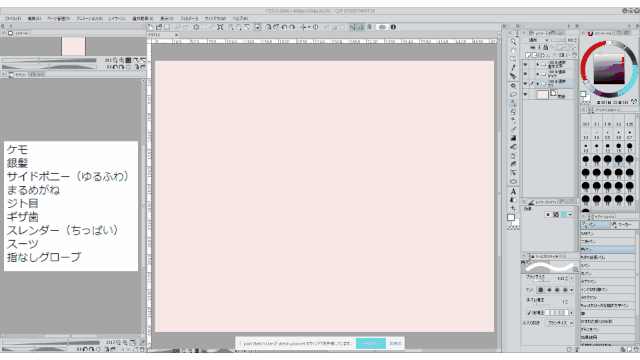Open the Edit menu
Image resolution: width=640 pixels, height=360 pixels.
34,18
